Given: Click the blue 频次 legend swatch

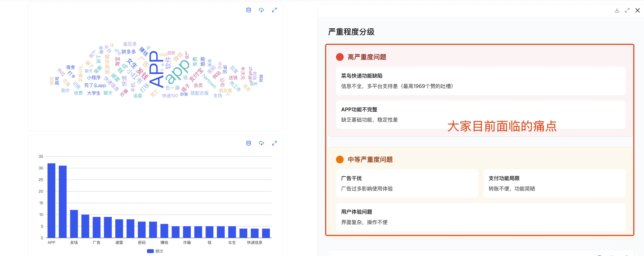Looking at the screenshot, I should pos(150,251).
